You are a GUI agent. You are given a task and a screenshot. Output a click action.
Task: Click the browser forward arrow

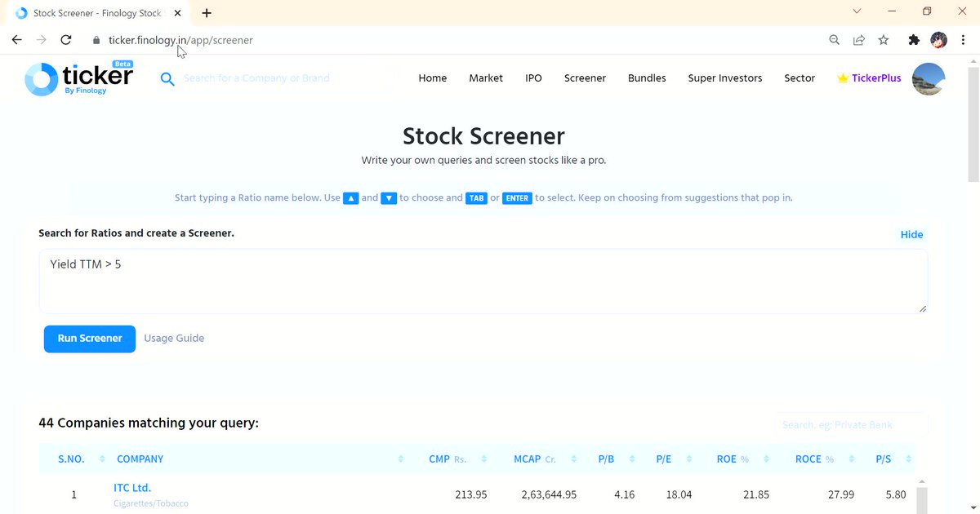41,40
